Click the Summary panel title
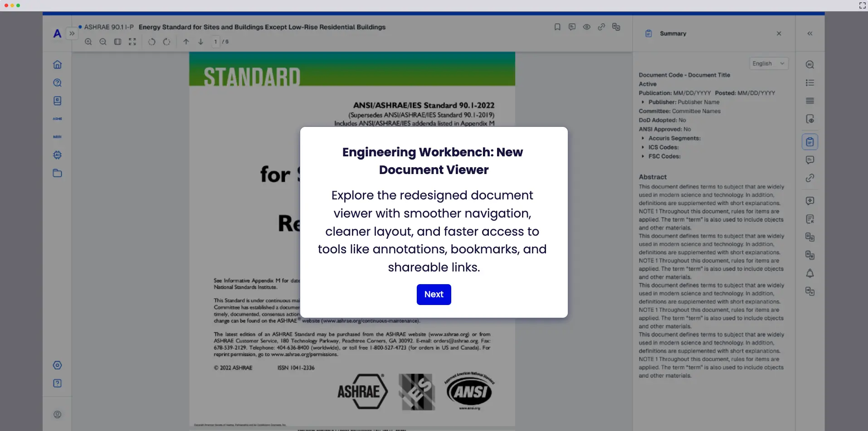The height and width of the screenshot is (431, 868). click(x=673, y=34)
